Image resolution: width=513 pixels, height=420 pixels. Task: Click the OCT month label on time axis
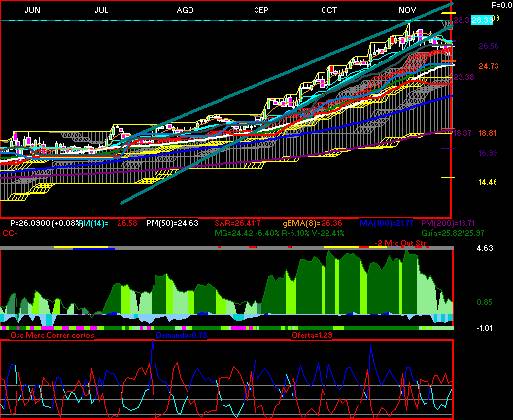pyautogui.click(x=329, y=10)
